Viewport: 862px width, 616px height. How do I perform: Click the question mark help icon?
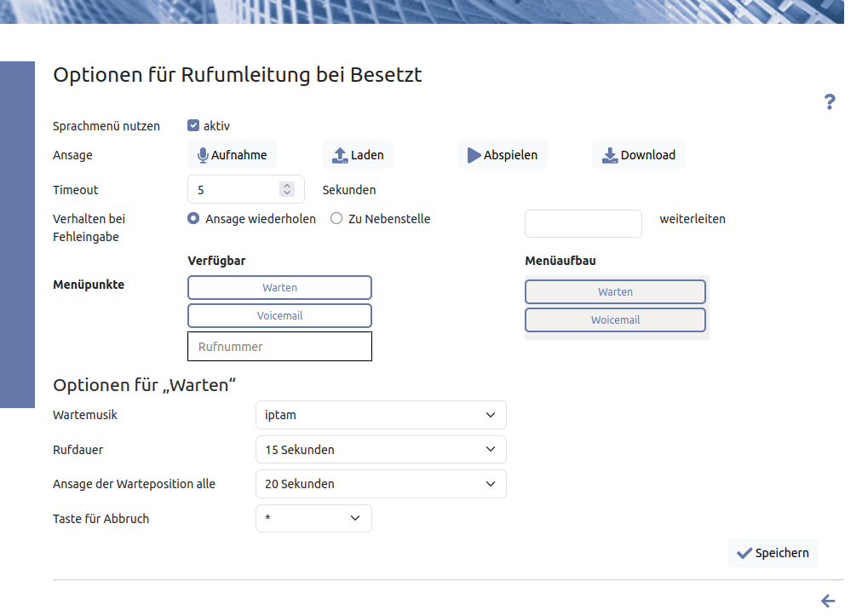pyautogui.click(x=829, y=102)
